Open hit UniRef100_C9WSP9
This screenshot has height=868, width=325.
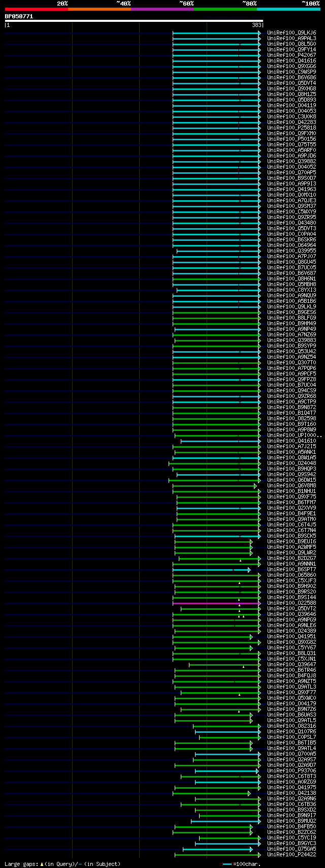291,72
